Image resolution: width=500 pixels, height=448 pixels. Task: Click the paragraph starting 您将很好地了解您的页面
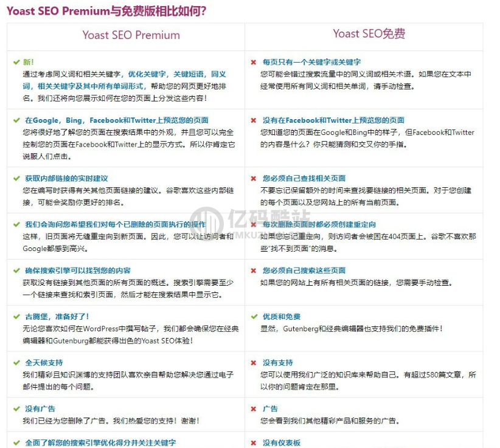[128, 144]
